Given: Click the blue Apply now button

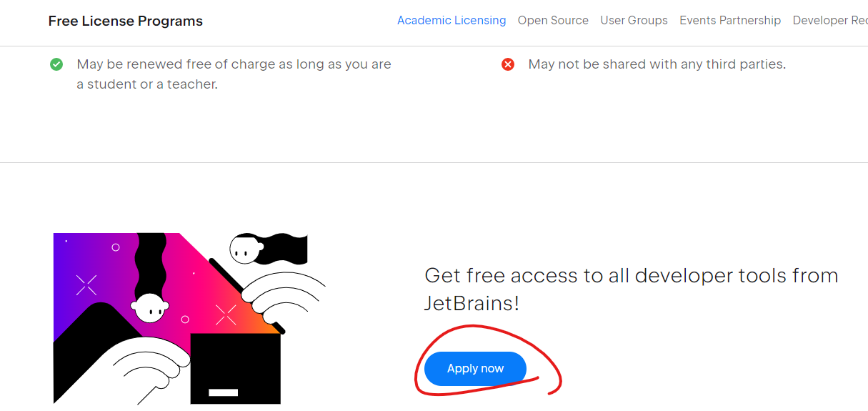Looking at the screenshot, I should click(475, 369).
